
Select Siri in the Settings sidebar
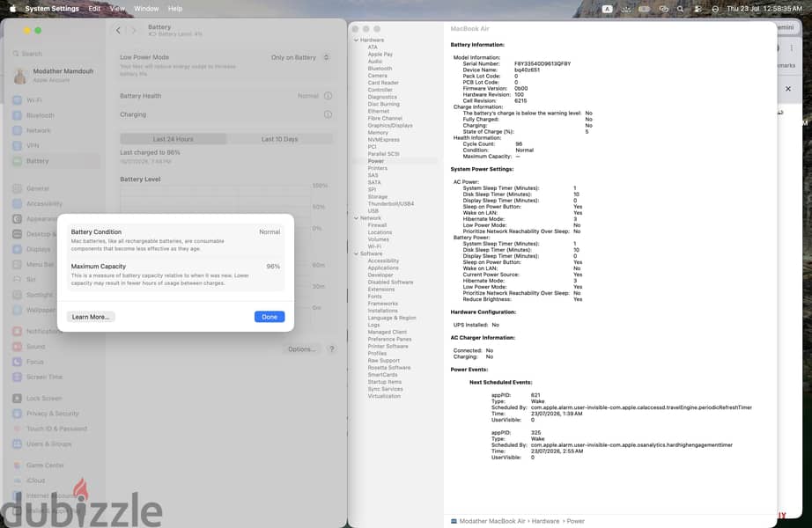tap(33, 280)
